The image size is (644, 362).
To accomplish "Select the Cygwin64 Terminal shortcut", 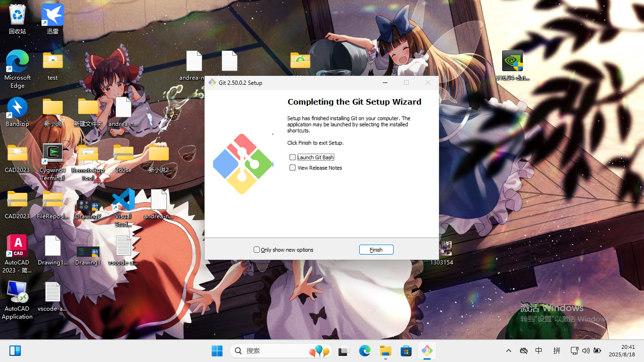I will pyautogui.click(x=53, y=162).
